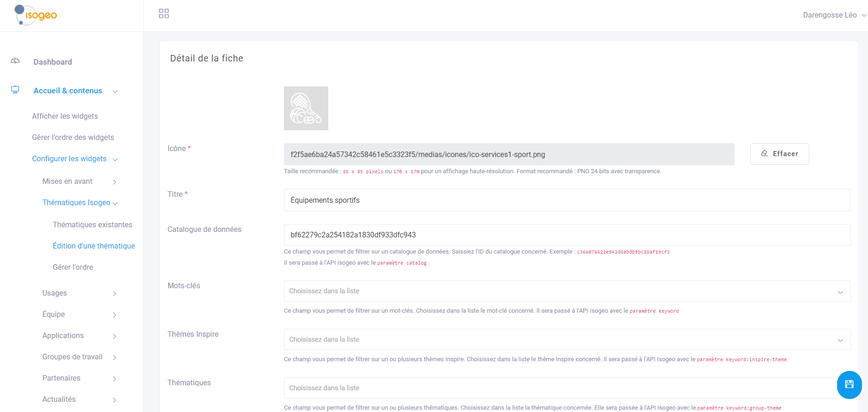
Task: Click the Titre input field
Action: (x=567, y=200)
